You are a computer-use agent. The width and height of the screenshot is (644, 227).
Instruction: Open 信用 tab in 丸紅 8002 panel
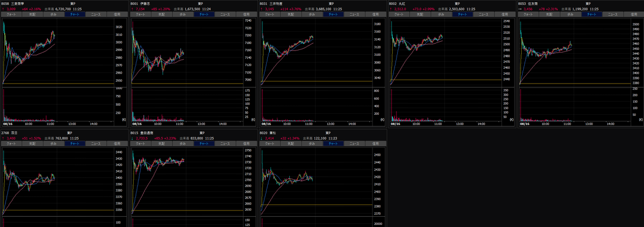coord(504,14)
